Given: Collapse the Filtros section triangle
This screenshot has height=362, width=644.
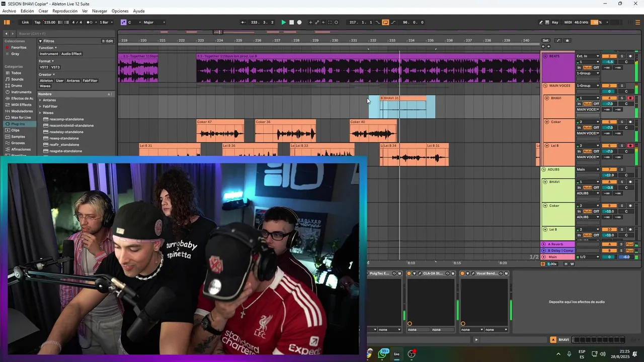Looking at the screenshot, I should pos(40,41).
